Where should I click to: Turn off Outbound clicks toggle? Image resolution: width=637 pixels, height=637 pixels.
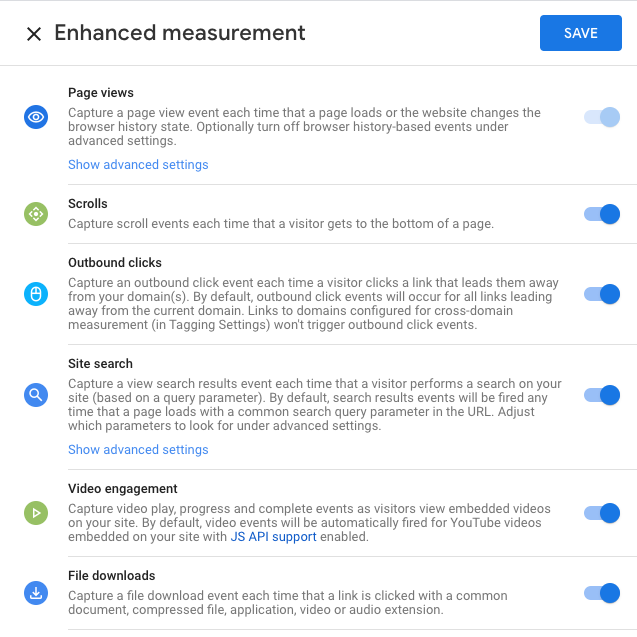(x=602, y=294)
